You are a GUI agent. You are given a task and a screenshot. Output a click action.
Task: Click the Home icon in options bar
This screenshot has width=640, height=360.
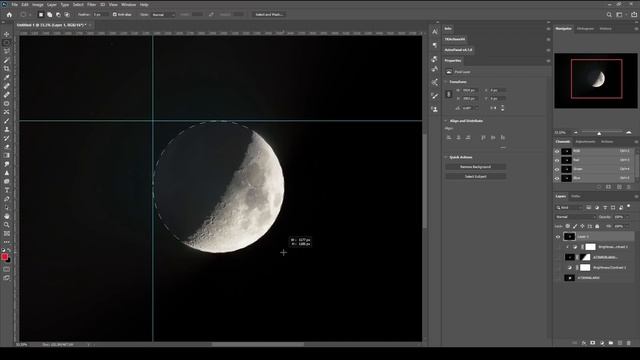coord(9,14)
